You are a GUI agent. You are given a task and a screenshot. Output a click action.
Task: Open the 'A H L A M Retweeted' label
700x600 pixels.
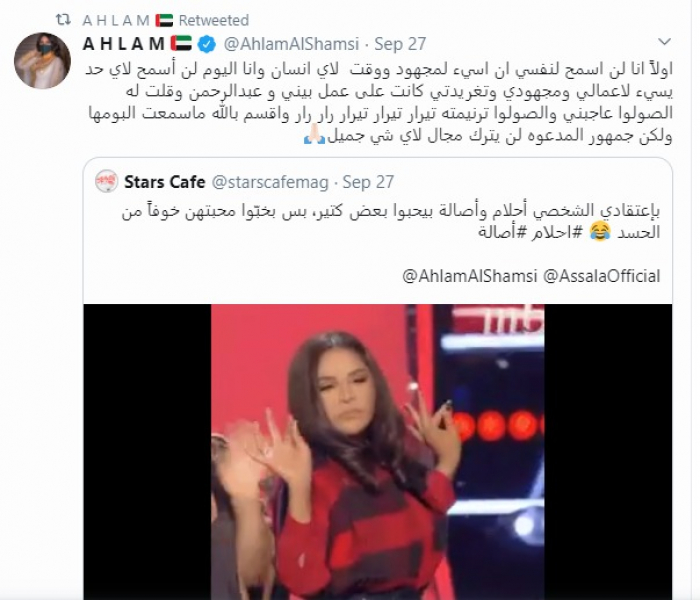[x=166, y=20]
